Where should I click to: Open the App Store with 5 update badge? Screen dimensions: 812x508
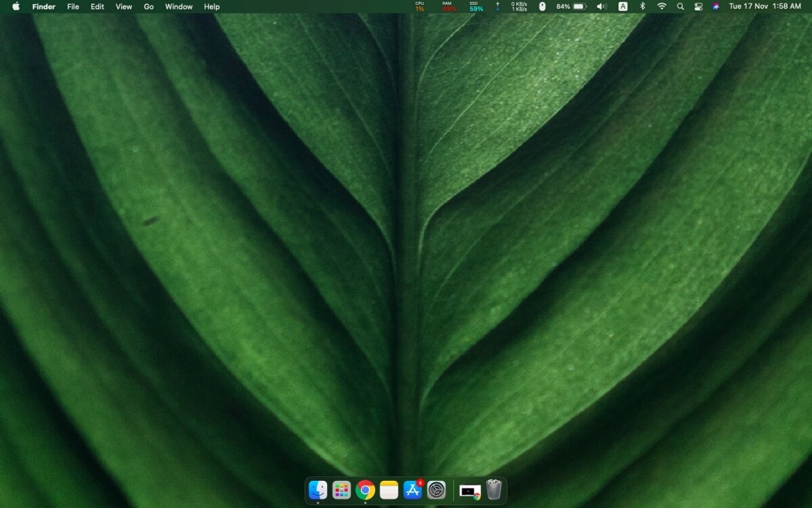412,489
